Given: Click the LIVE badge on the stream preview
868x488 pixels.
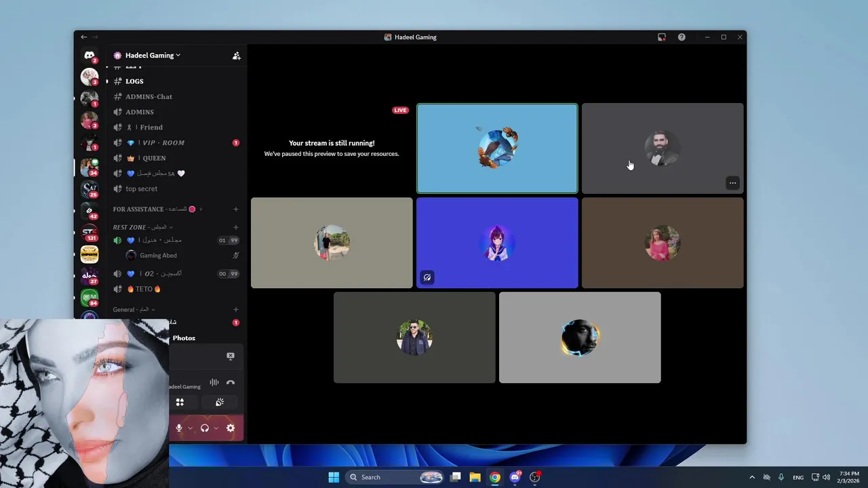Looking at the screenshot, I should point(401,110).
